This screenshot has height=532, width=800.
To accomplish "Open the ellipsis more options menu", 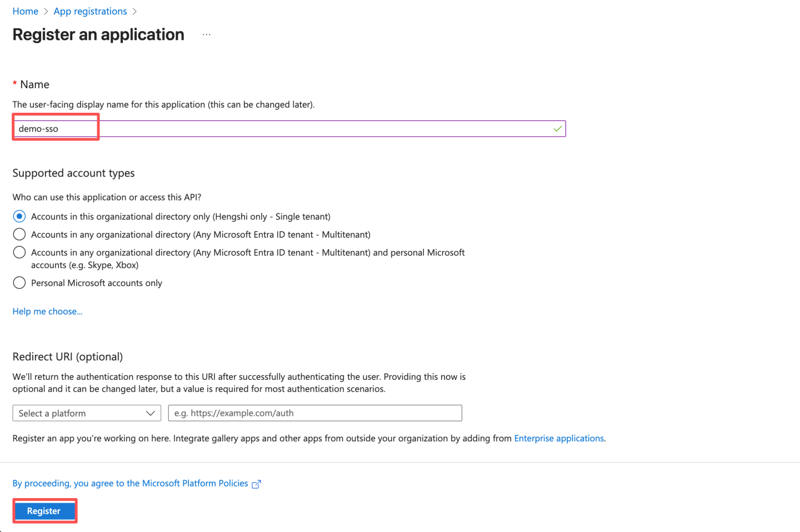I will coord(207,34).
